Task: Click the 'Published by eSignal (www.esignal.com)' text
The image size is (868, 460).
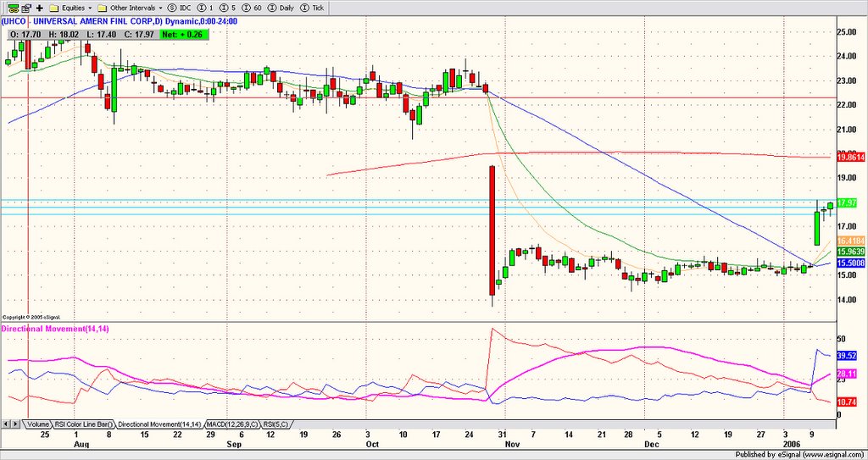Action: pyautogui.click(x=800, y=454)
